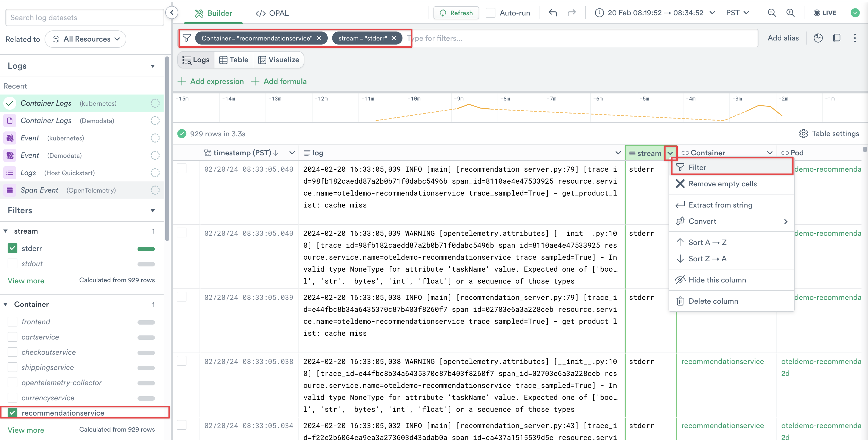Switch to the Visualize view tab
This screenshot has height=440, width=868.
[x=279, y=59]
